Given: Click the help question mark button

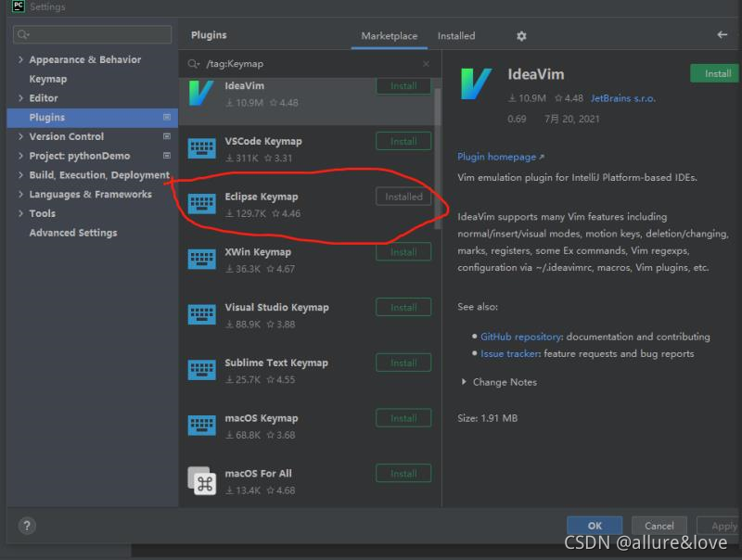Looking at the screenshot, I should click(27, 526).
